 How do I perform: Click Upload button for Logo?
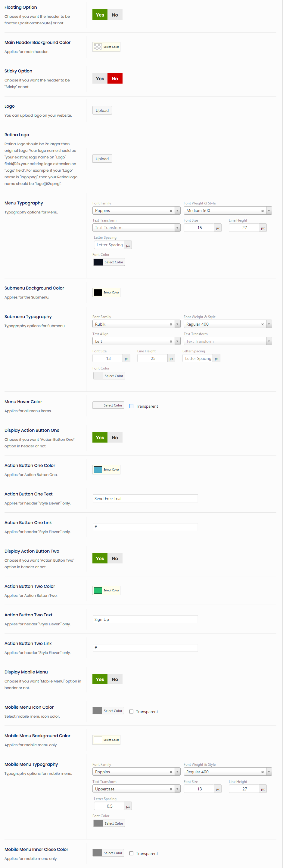[102, 111]
